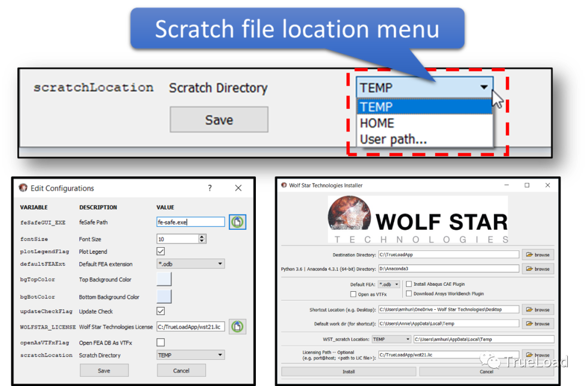
Task: Click the WST_scratch Location path field
Action: point(484,339)
